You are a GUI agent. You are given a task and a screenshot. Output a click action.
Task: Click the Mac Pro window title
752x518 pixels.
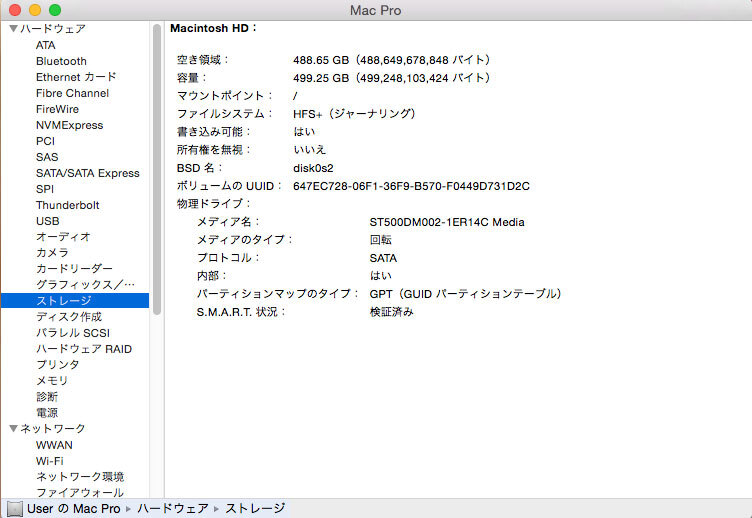376,10
